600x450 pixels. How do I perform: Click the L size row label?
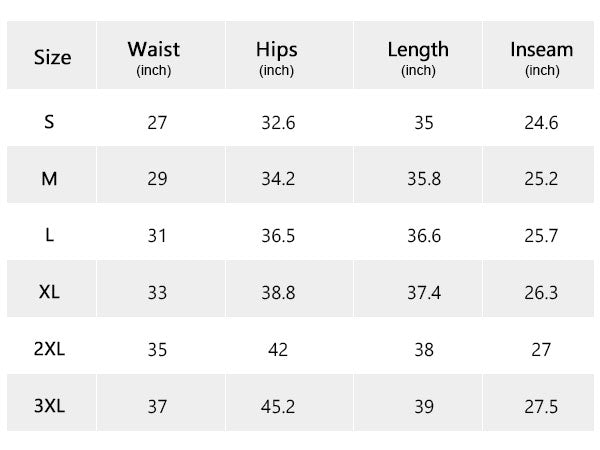click(x=50, y=236)
